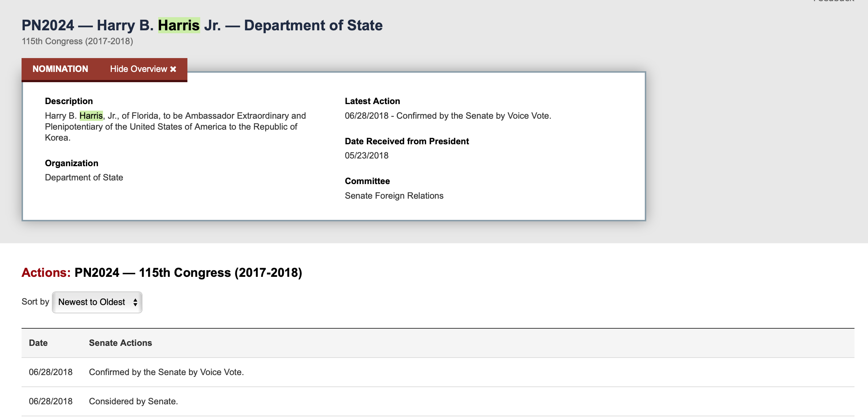Click the highlighted Harris in the Description text
Screen dimensions: 868x420
click(91, 116)
